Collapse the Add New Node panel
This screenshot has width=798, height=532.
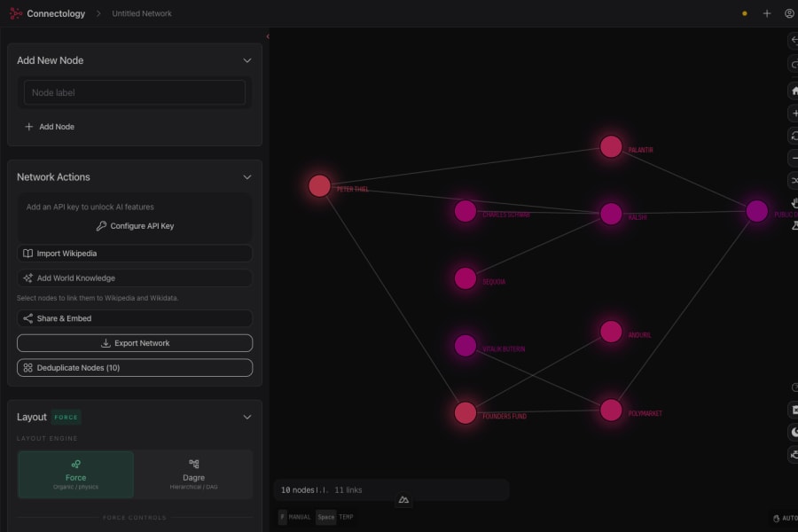247,60
